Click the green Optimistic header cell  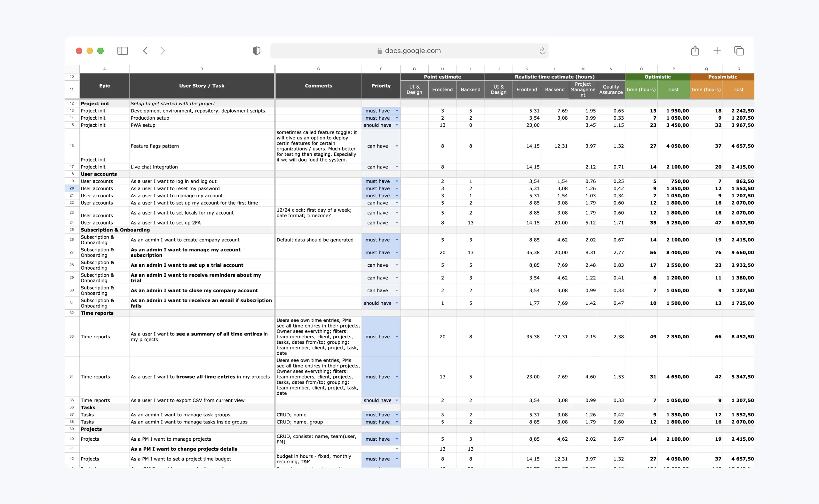coord(657,77)
